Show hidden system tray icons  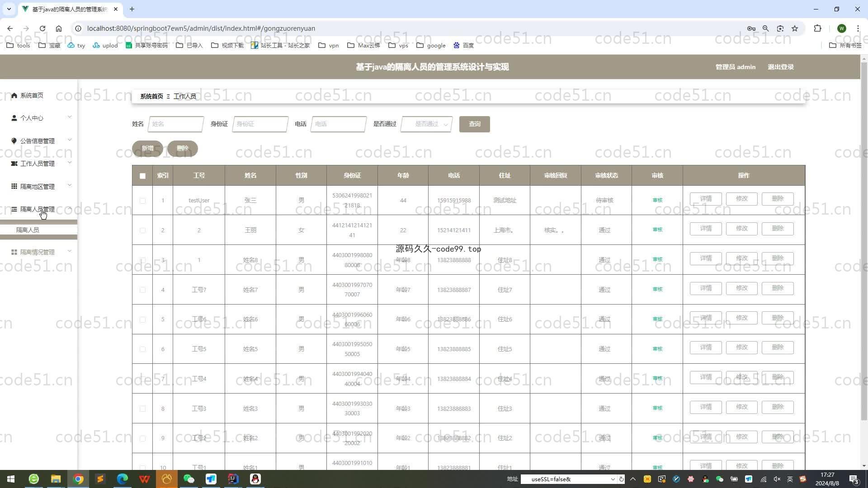tap(633, 479)
